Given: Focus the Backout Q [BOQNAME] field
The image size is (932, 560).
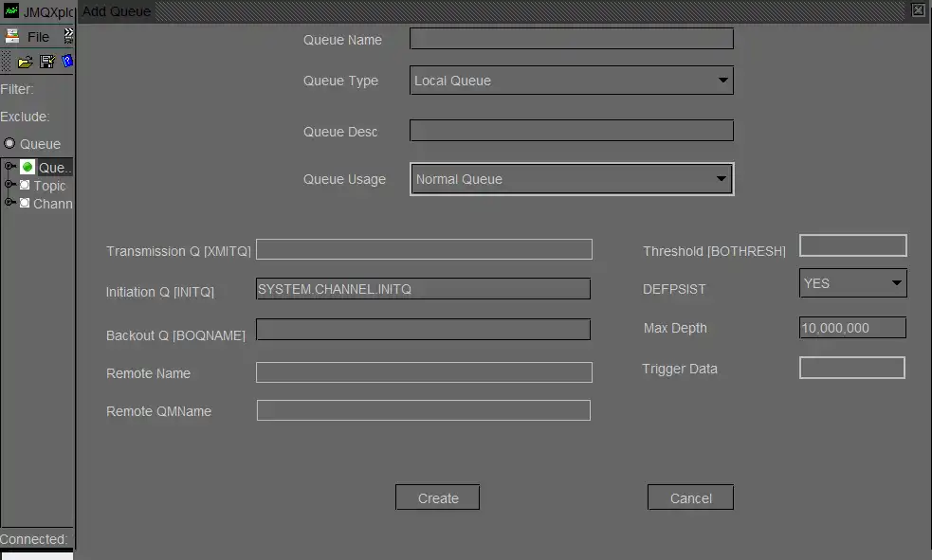Looking at the screenshot, I should [423, 330].
